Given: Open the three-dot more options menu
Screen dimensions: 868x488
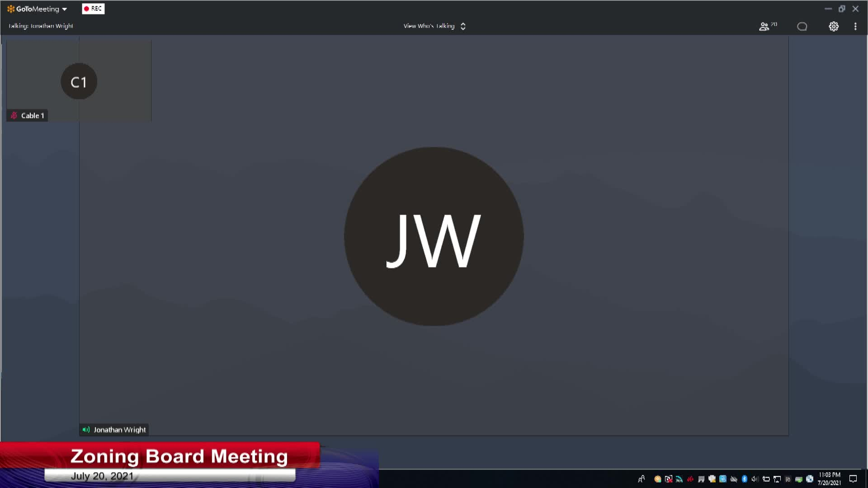Looking at the screenshot, I should tap(855, 26).
